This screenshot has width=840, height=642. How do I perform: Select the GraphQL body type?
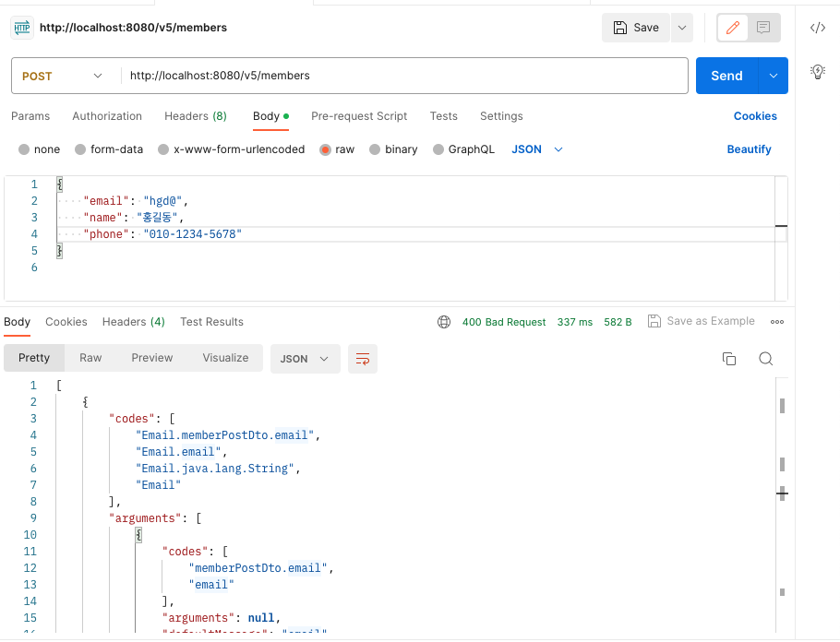click(x=438, y=149)
